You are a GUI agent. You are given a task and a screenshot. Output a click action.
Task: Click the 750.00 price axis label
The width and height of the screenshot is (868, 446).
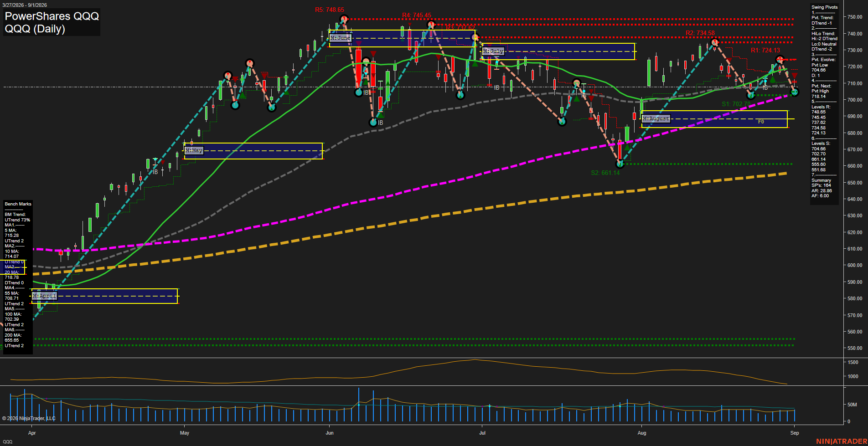[855, 17]
